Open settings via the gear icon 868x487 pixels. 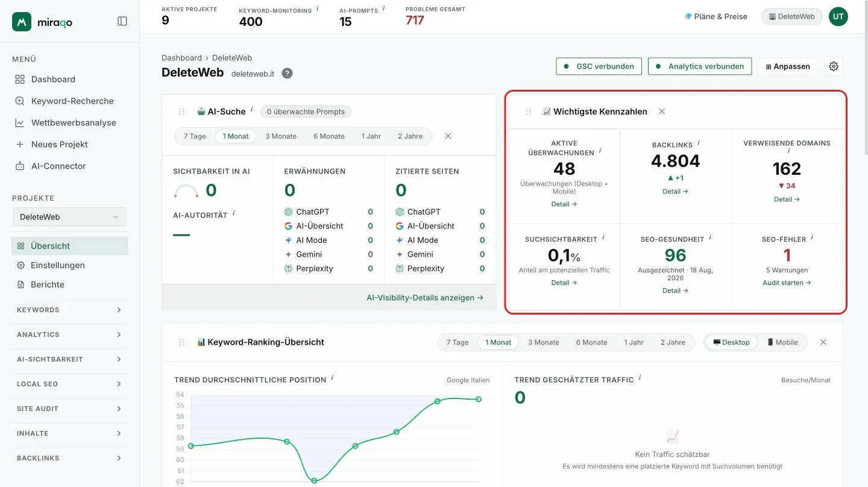(x=834, y=66)
